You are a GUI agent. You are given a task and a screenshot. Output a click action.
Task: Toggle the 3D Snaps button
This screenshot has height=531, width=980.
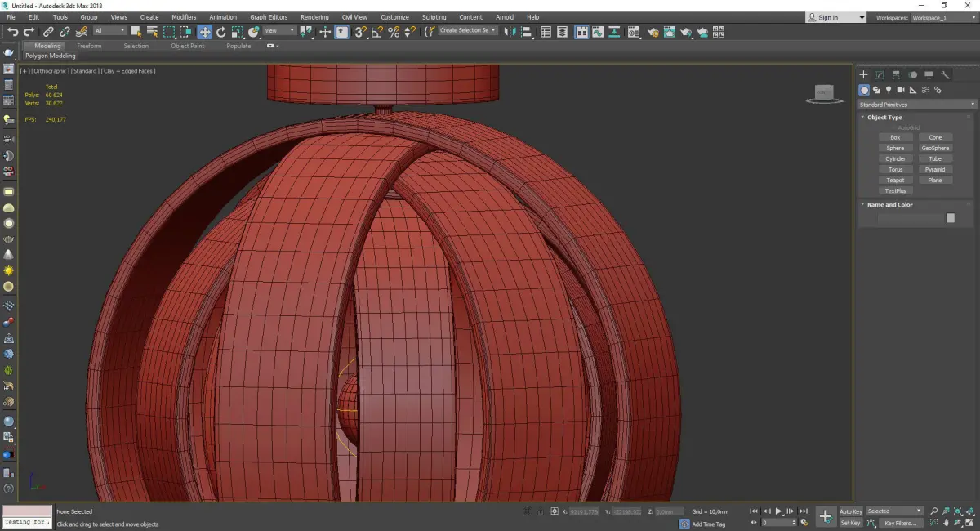coord(360,32)
